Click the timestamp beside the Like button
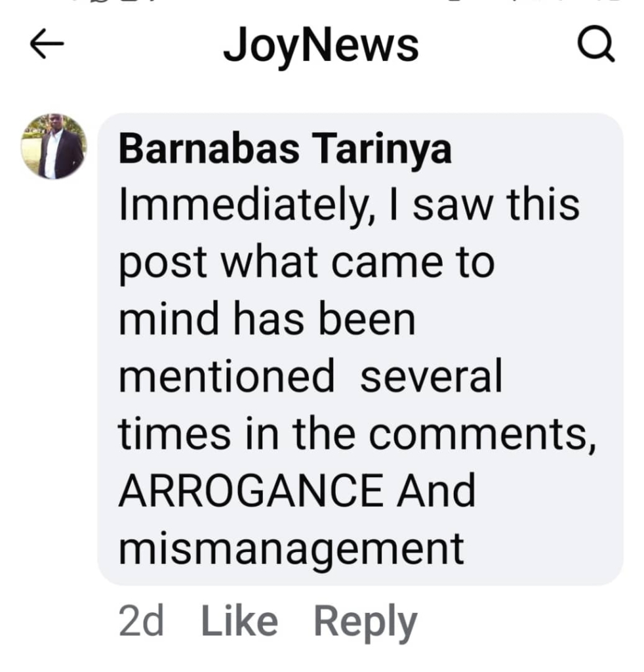This screenshot has height=672, width=644. (x=141, y=621)
